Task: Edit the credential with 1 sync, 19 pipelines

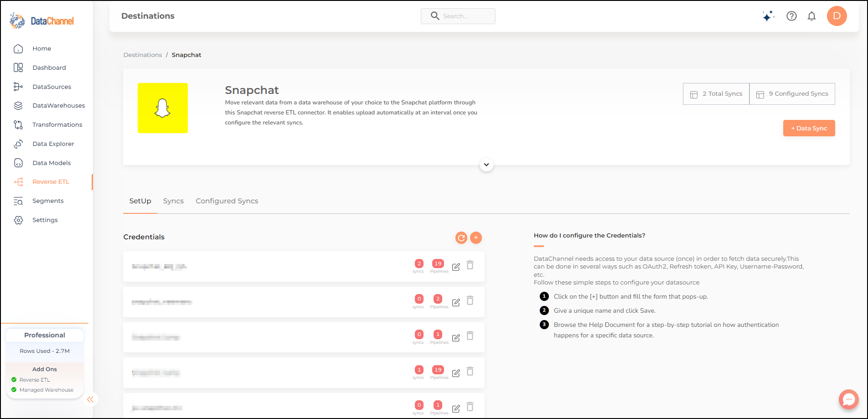Action: [456, 373]
